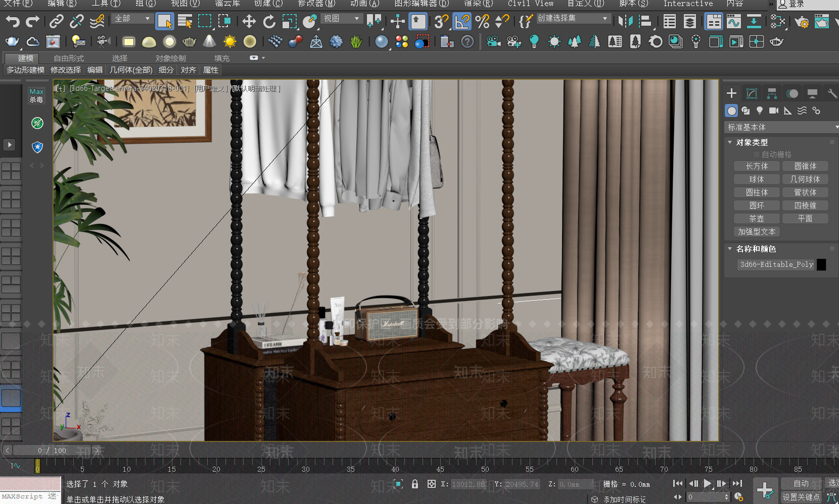The width and height of the screenshot is (839, 504).
Task: Open the Lights category in Create panel
Action: (x=759, y=111)
